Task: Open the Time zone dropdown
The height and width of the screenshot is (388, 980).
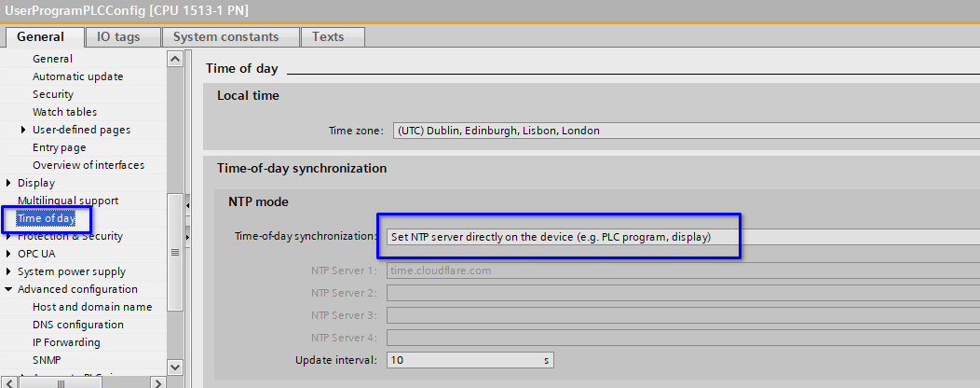Action: pos(685,131)
